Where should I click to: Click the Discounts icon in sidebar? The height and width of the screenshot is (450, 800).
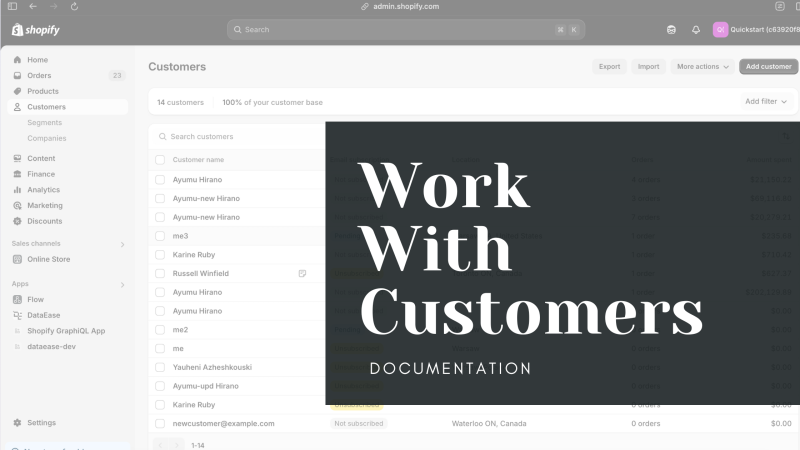(x=17, y=221)
